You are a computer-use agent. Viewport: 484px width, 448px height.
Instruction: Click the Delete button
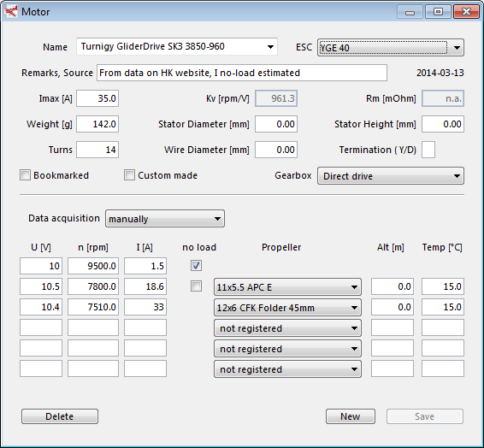pos(60,416)
